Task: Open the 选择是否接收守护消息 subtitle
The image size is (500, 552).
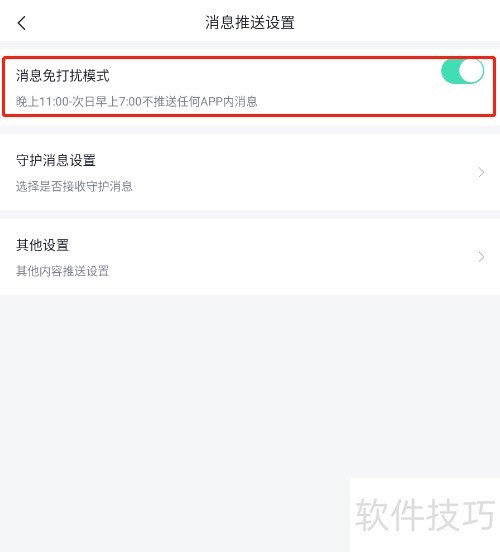Action: 74,186
